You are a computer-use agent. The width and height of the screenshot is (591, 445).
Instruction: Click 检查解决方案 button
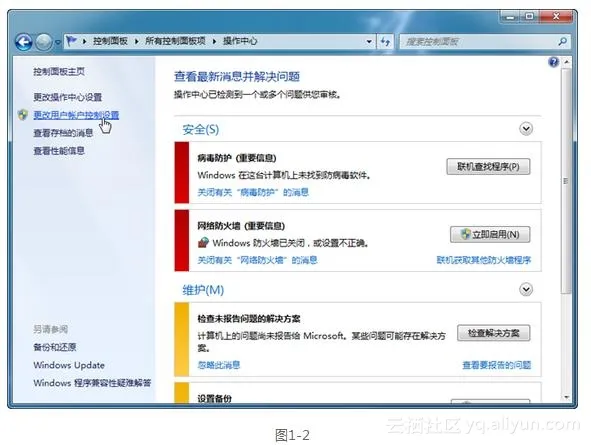tap(493, 333)
